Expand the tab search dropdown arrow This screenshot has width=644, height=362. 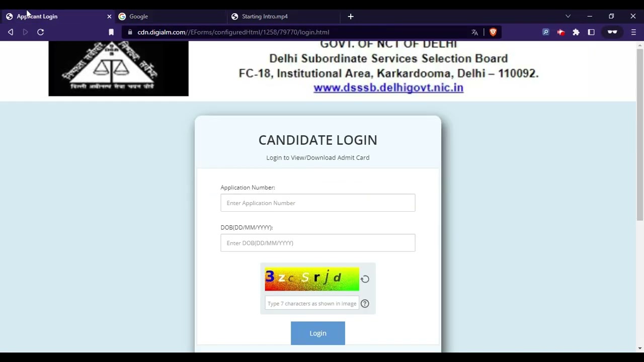(568, 17)
